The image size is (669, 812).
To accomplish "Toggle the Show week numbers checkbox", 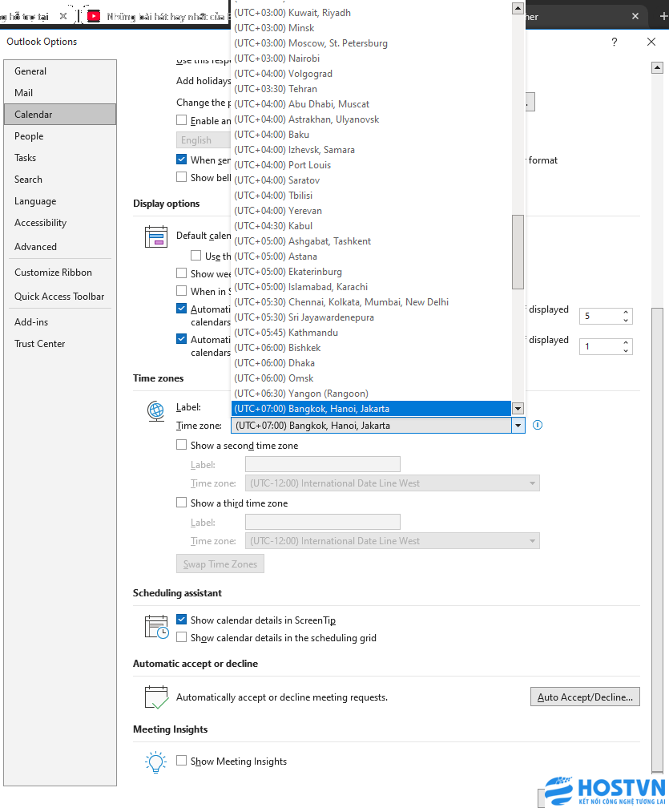I will click(181, 273).
